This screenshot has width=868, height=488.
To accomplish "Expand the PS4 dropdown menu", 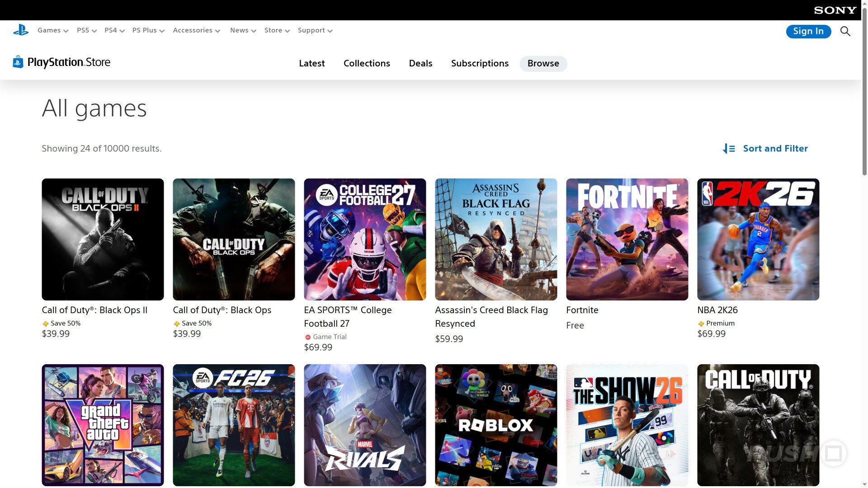I will click(114, 30).
